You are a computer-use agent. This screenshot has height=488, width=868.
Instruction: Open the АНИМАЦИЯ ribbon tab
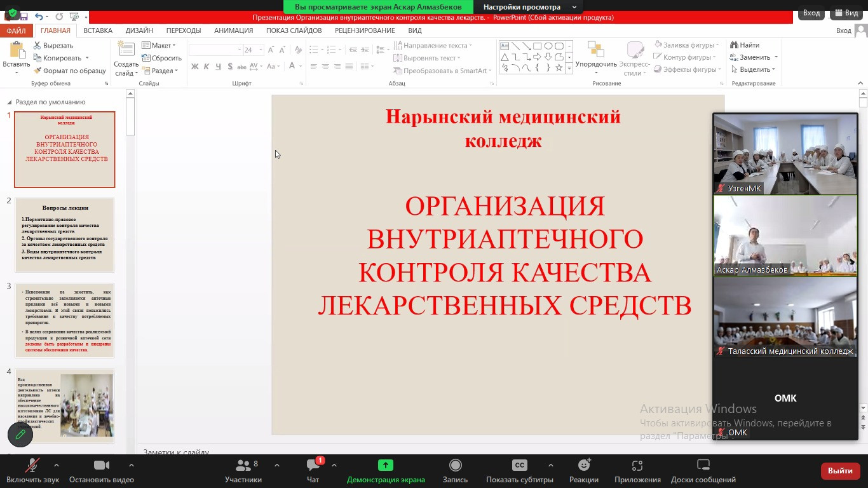click(x=233, y=30)
